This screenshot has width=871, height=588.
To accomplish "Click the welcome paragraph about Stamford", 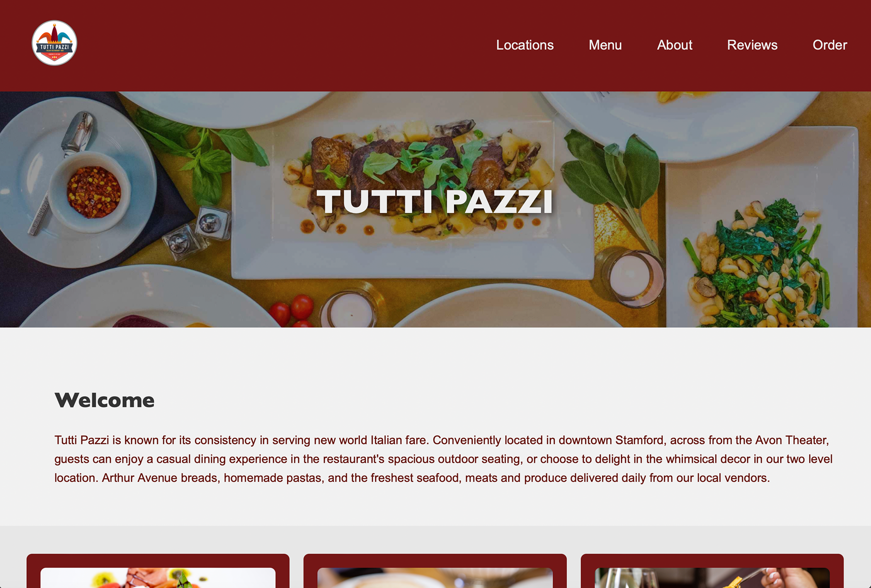I will click(443, 459).
